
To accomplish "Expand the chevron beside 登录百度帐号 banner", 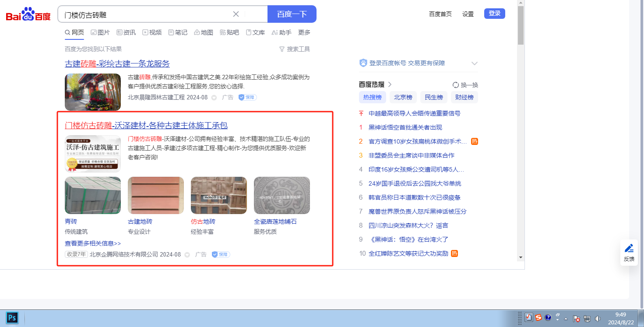I will point(474,63).
